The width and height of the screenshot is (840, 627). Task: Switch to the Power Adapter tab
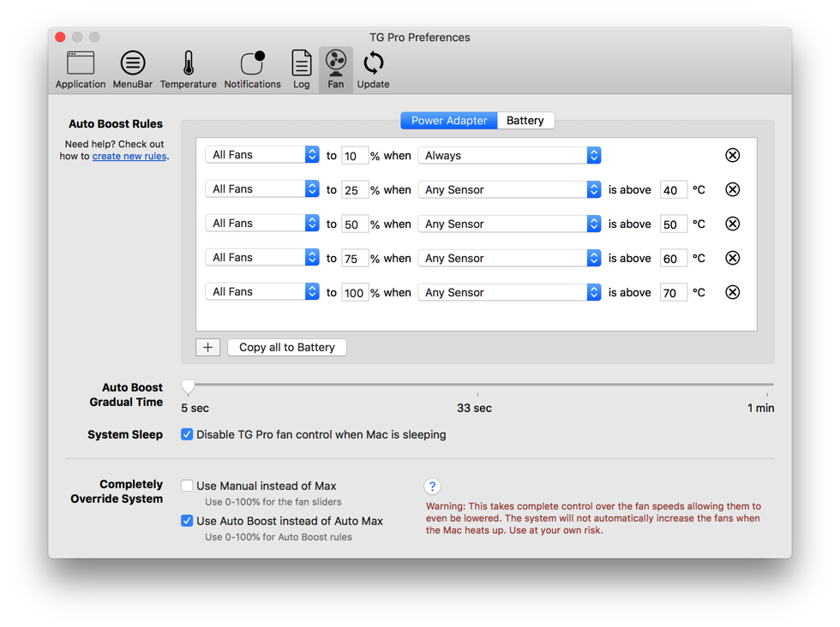449,121
